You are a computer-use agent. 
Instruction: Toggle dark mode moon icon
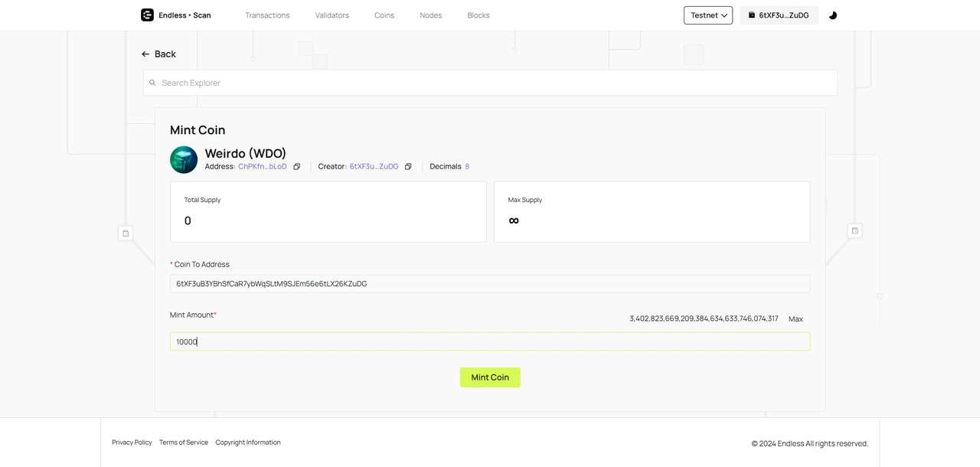point(833,15)
